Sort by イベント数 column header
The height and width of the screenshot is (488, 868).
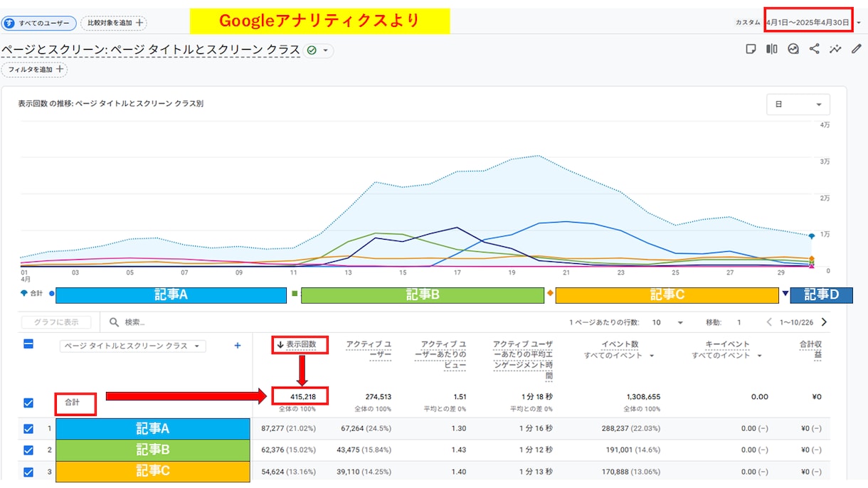click(x=621, y=344)
